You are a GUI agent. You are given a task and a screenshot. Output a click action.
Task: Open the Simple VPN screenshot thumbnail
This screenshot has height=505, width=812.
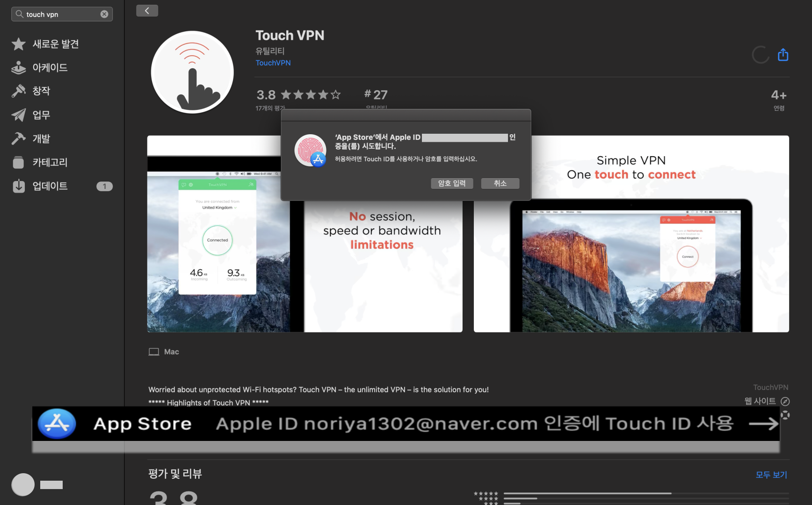click(631, 234)
